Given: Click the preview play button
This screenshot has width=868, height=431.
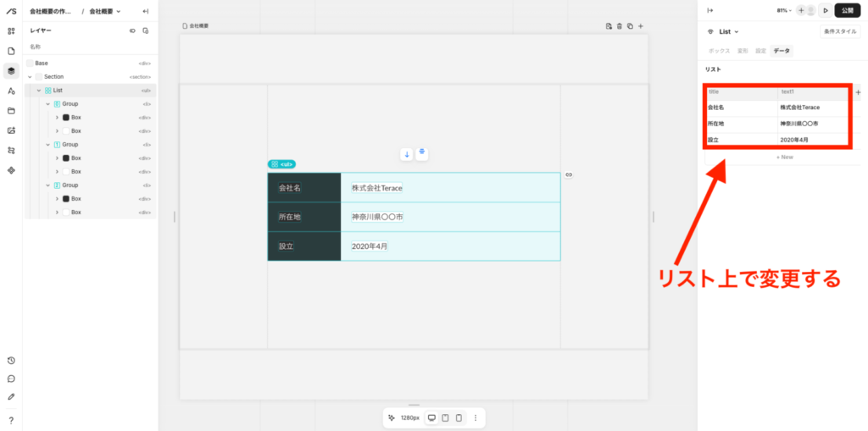Looking at the screenshot, I should 824,10.
